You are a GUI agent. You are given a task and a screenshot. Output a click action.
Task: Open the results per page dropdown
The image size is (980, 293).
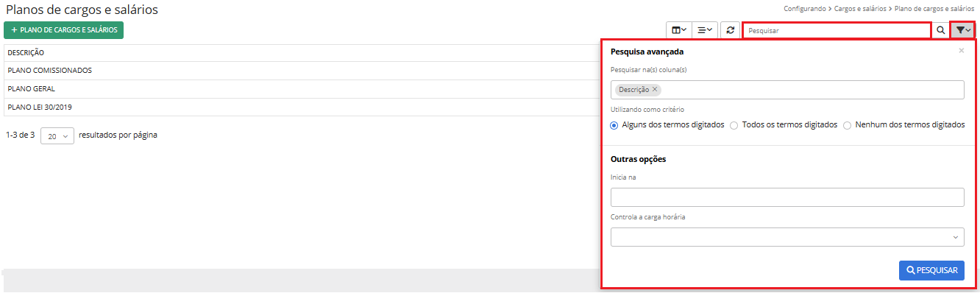57,136
